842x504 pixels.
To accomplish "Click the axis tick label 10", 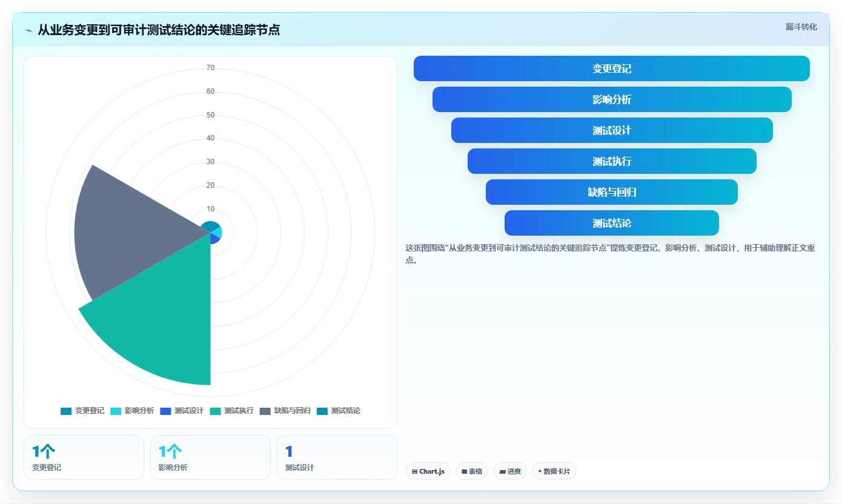I will 210,209.
